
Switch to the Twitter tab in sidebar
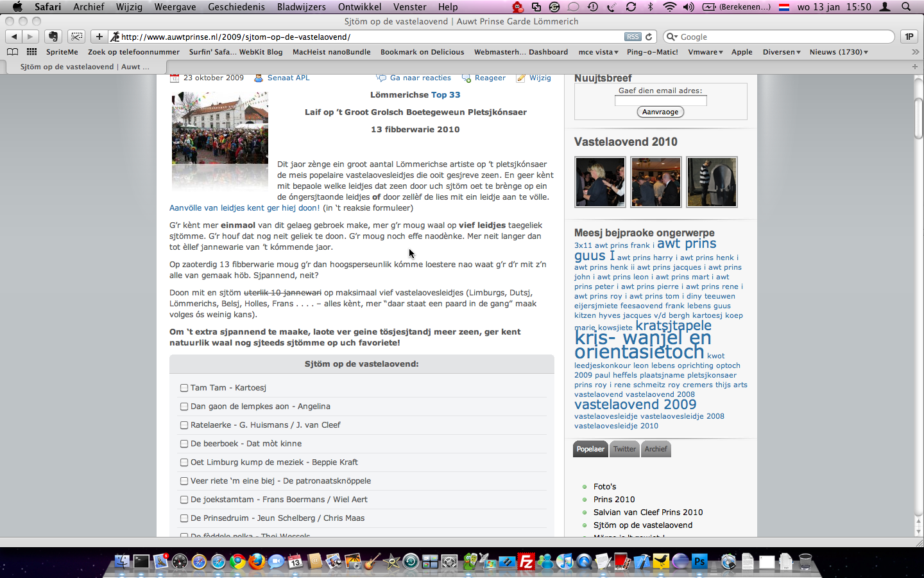pos(624,449)
